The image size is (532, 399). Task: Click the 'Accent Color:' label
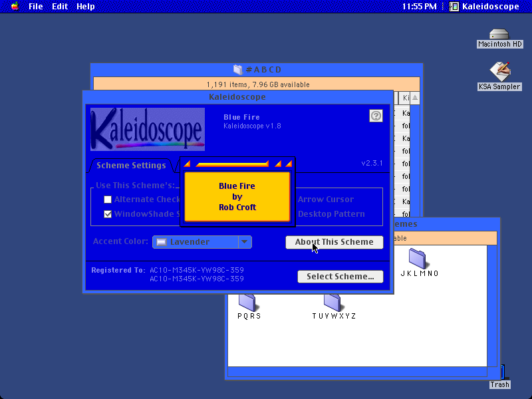pos(120,241)
